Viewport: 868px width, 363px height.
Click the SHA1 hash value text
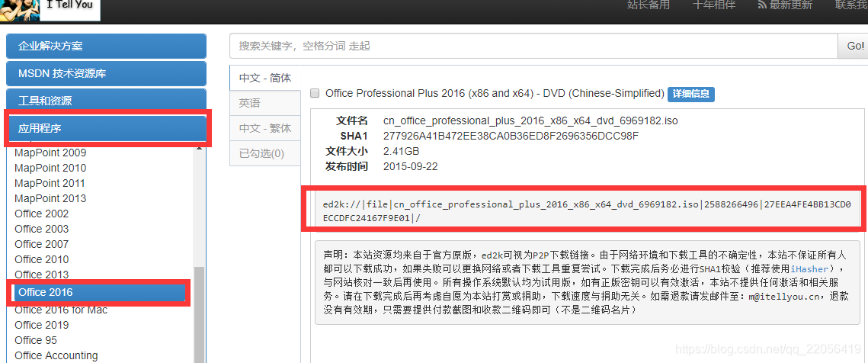(511, 136)
